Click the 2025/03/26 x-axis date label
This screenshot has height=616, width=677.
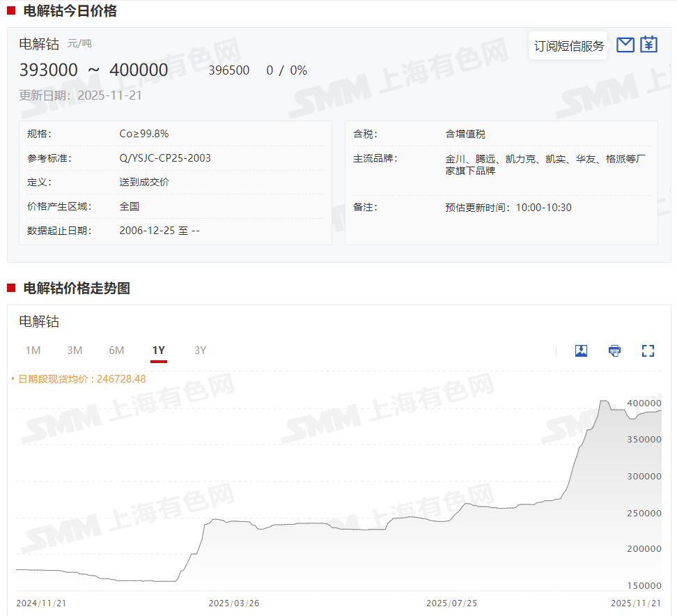234,603
